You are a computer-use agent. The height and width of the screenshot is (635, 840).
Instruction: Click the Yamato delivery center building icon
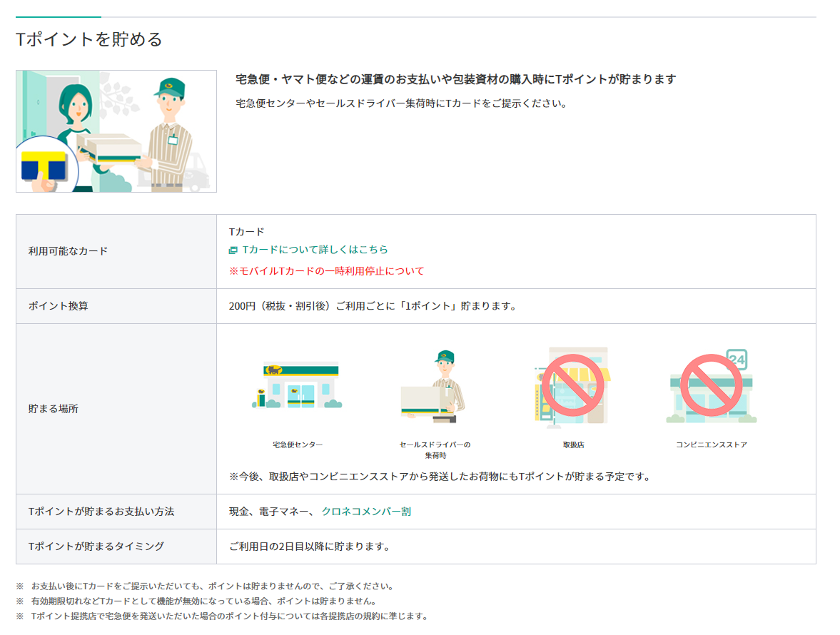point(297,386)
